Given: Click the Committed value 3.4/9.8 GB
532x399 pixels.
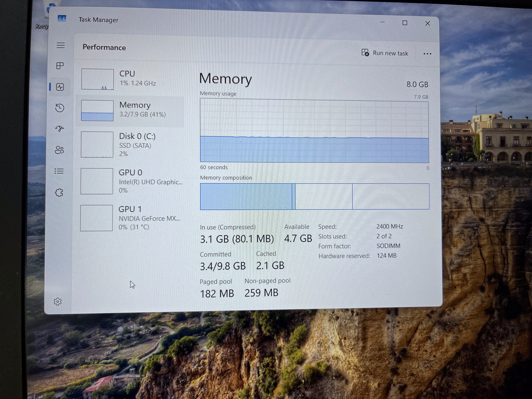Looking at the screenshot, I should tap(223, 266).
